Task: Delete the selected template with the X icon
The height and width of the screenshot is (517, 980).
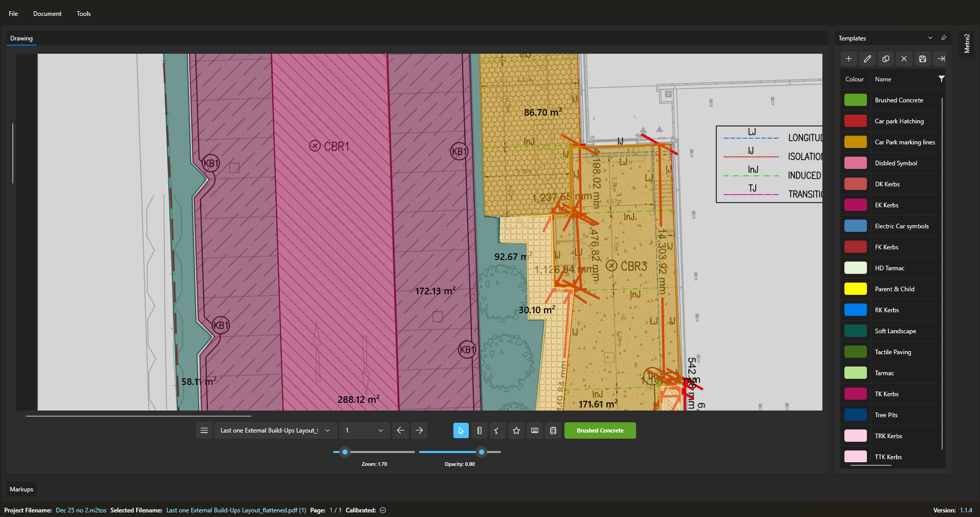Action: (903, 59)
